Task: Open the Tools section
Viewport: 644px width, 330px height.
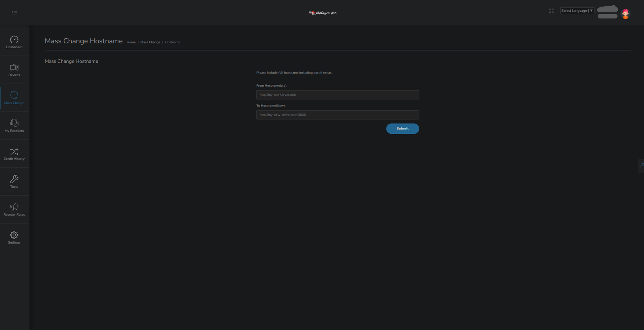Action: pos(14,182)
